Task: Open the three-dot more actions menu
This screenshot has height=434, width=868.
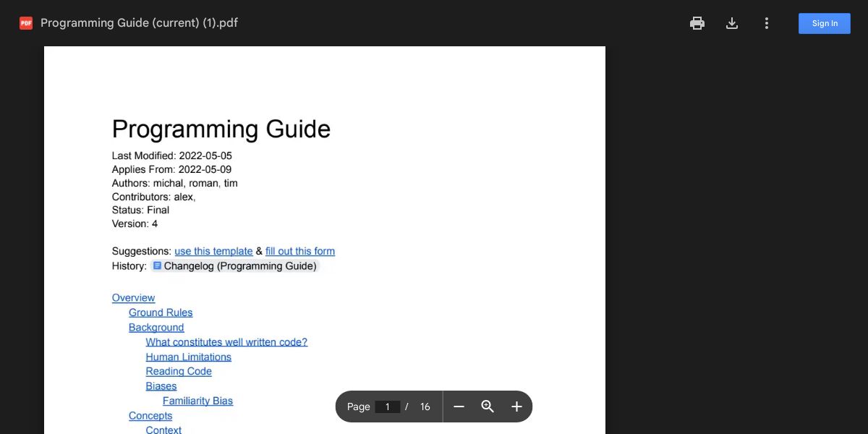Action: [x=767, y=23]
